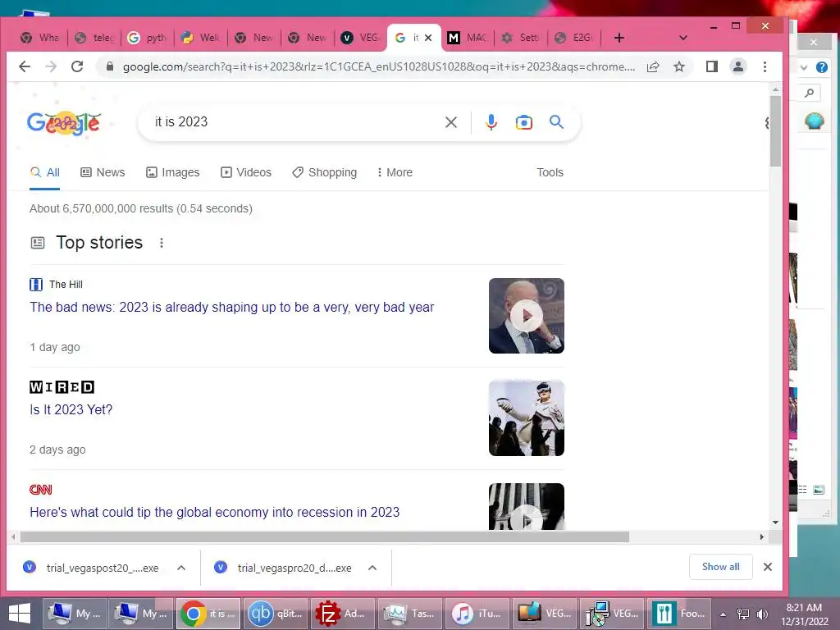Open a new Chrome tab with plus
Screen dimensions: 840x630
619,38
